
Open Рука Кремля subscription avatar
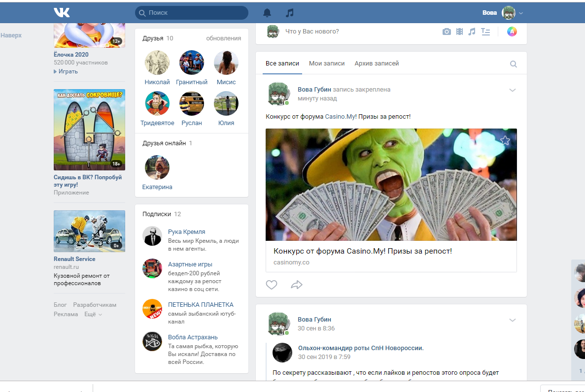tap(152, 236)
